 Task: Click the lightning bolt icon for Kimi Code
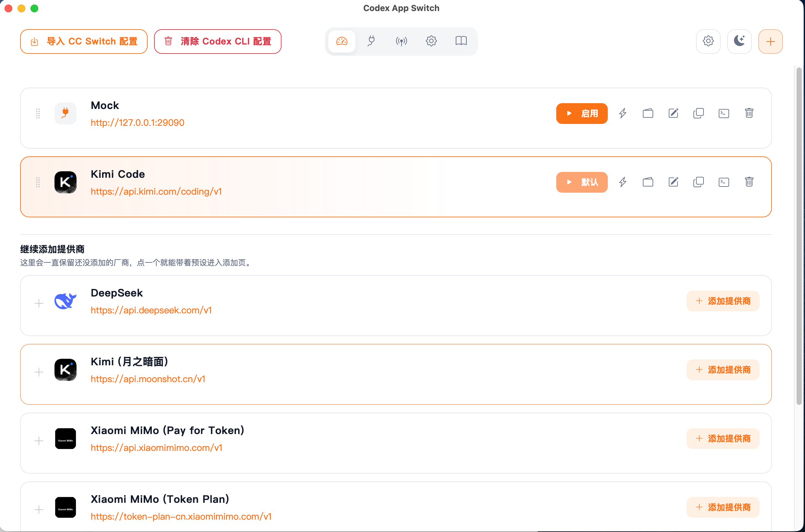pyautogui.click(x=622, y=182)
